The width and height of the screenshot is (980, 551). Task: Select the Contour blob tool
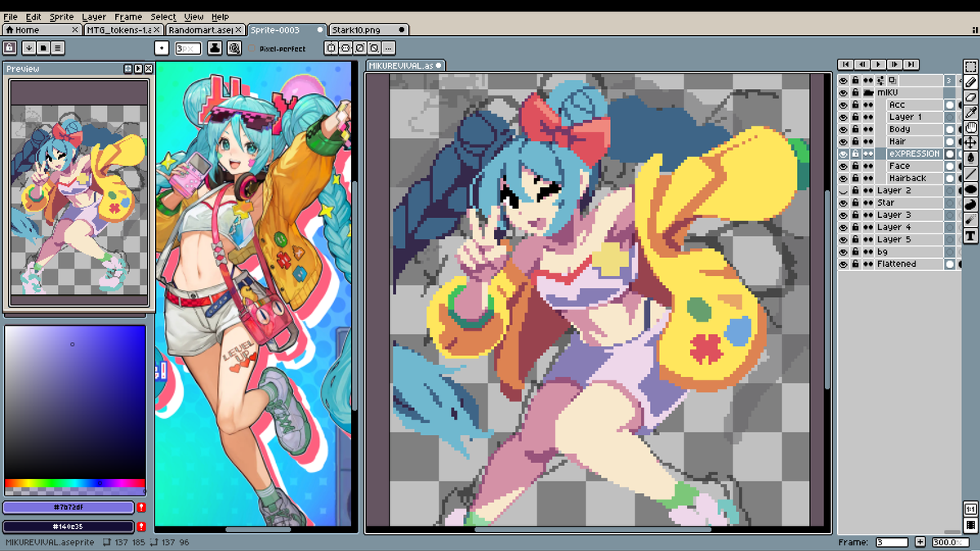pos(970,205)
